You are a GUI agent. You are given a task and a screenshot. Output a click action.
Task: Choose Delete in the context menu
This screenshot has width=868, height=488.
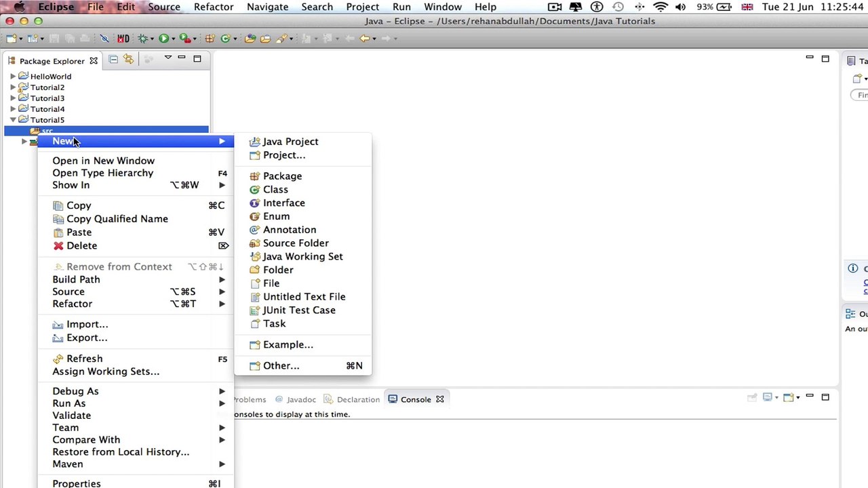136,246
